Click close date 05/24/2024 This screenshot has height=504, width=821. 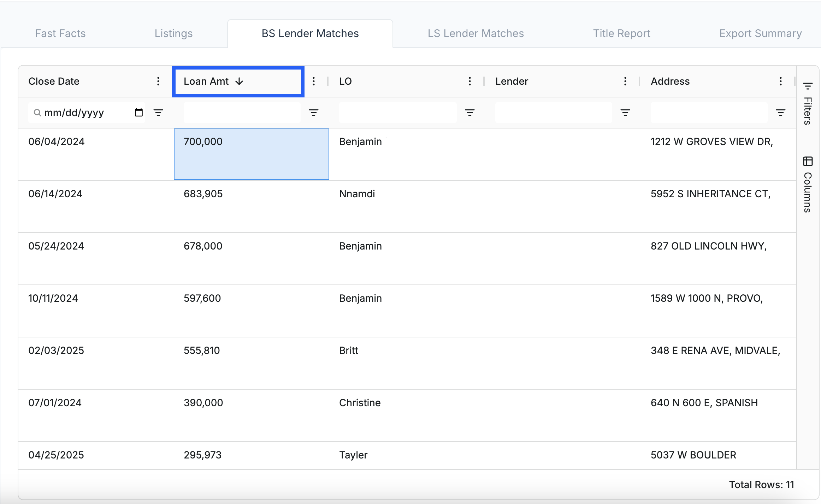pos(56,246)
